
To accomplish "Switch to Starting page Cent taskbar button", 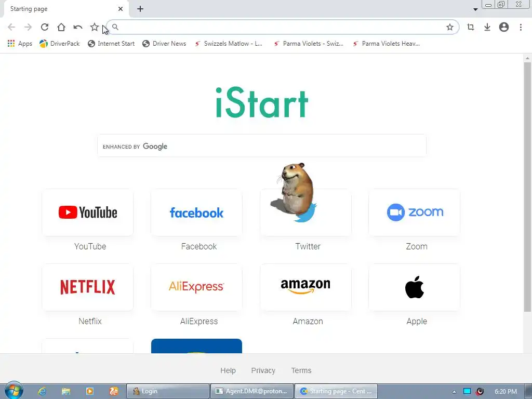I will [336, 391].
